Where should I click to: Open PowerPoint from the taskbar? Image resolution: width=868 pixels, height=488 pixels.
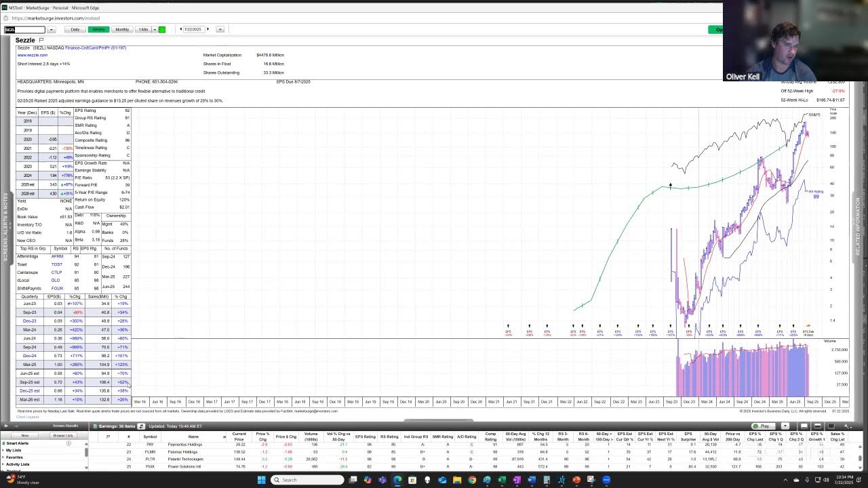(576, 480)
